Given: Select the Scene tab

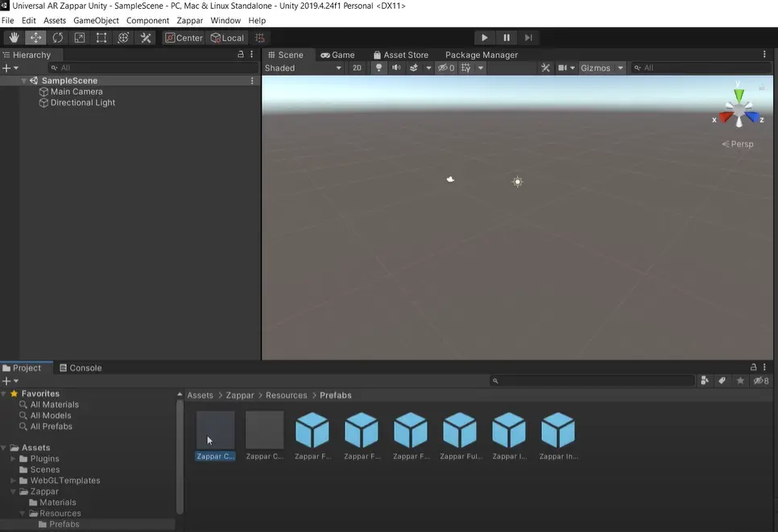Looking at the screenshot, I should (x=286, y=55).
